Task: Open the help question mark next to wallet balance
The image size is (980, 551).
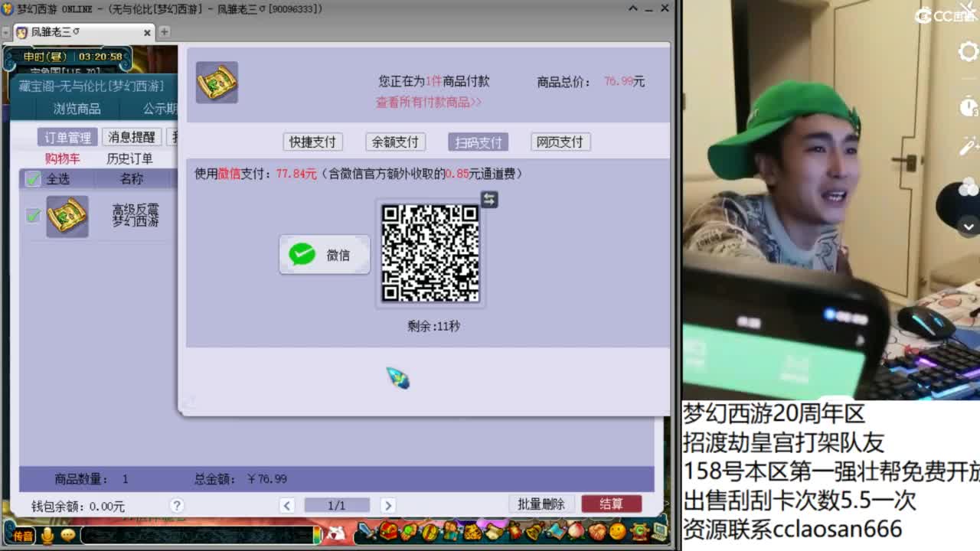Action: point(177,505)
